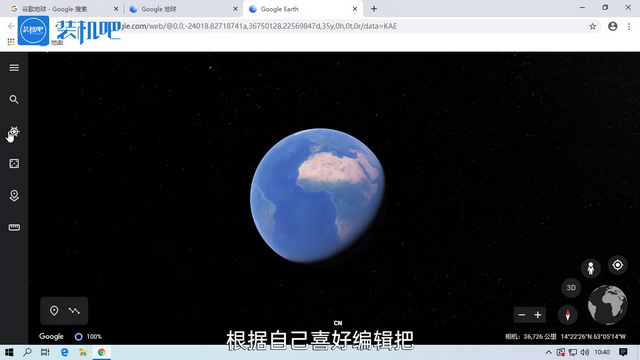Bookmark this page with the star

(x=593, y=27)
